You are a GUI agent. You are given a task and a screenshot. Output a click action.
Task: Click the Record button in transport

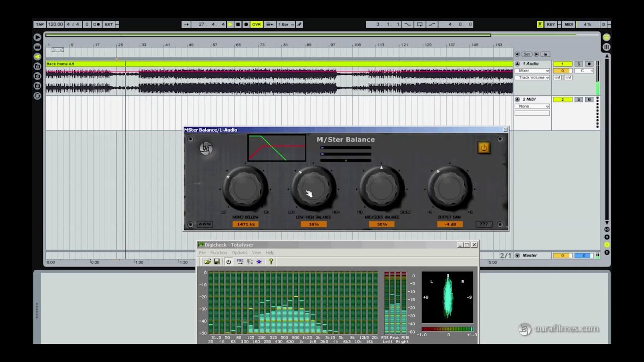point(246,24)
